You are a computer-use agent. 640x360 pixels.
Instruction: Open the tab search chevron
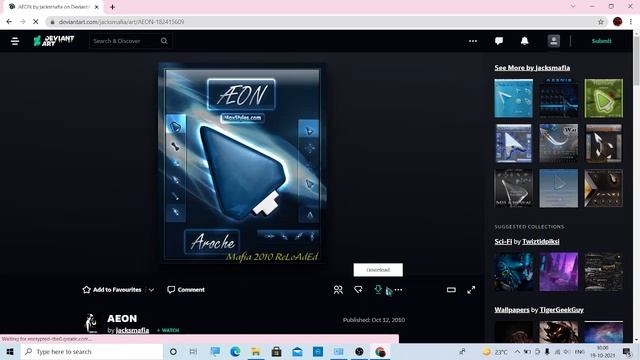(573, 7)
